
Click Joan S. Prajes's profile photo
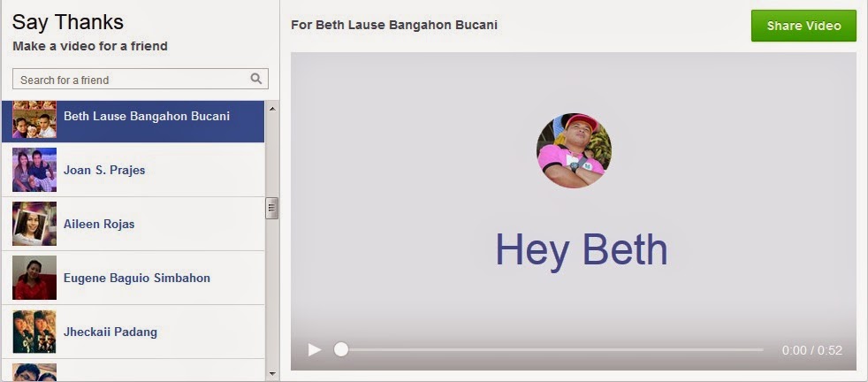tap(34, 170)
